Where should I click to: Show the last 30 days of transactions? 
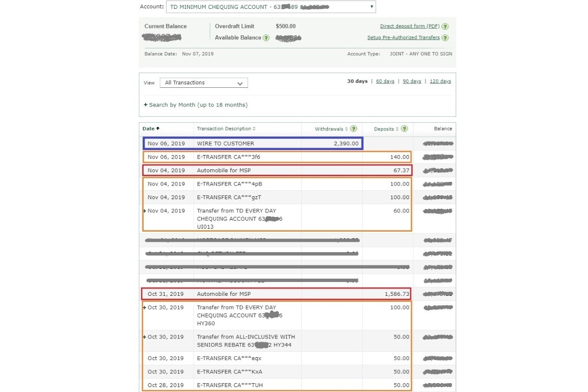click(357, 81)
